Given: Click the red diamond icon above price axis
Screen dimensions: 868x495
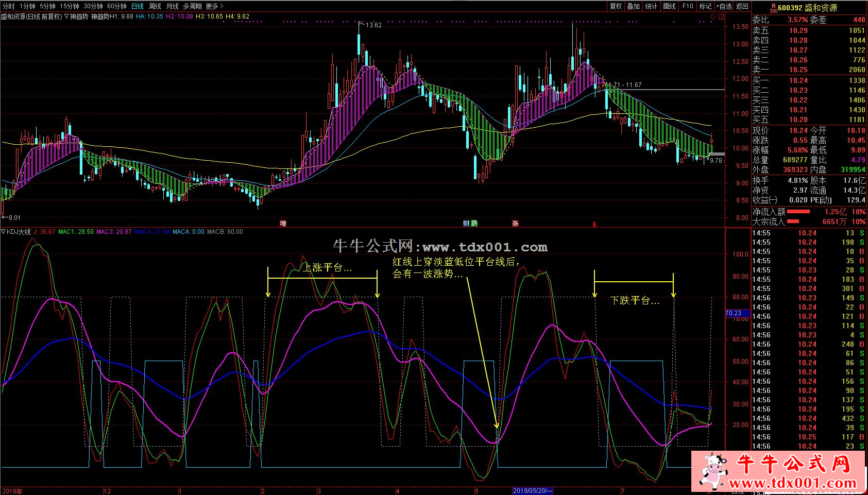Looking at the screenshot, I should click(712, 17).
